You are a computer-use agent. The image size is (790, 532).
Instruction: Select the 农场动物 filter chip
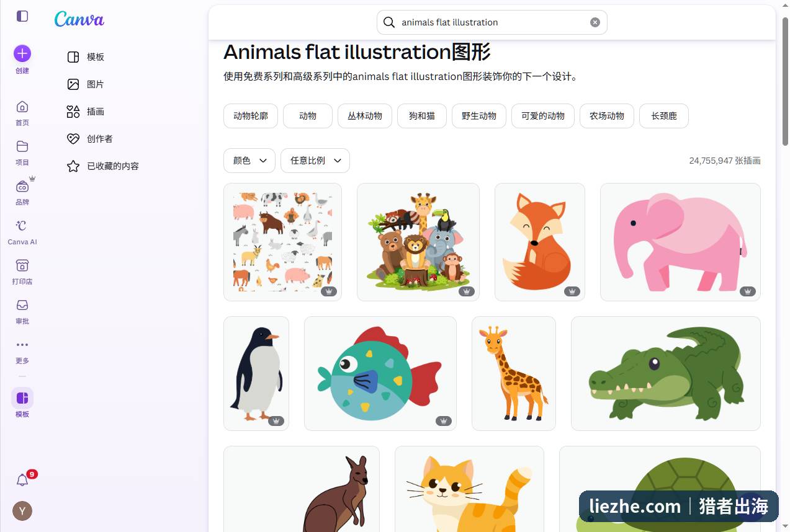[x=607, y=116]
